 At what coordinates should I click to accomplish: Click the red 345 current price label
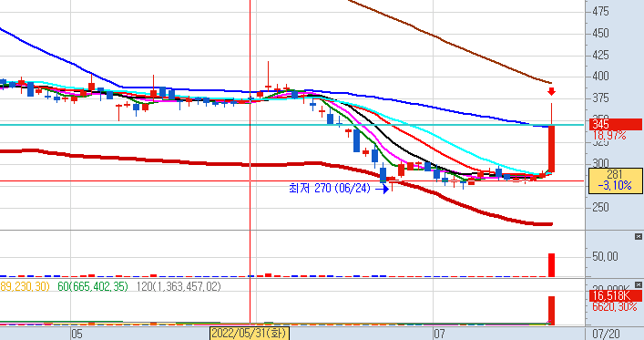(x=615, y=125)
